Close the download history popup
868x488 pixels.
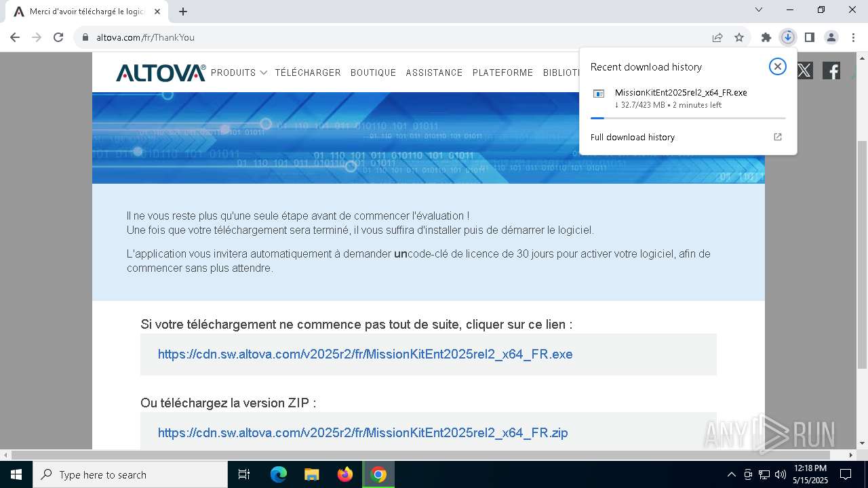778,66
